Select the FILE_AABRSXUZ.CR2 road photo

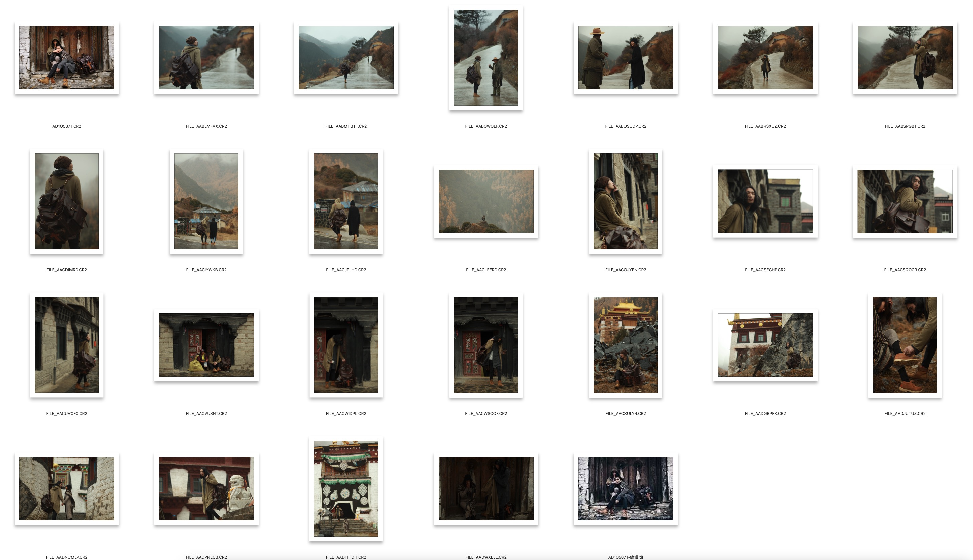[x=765, y=58]
